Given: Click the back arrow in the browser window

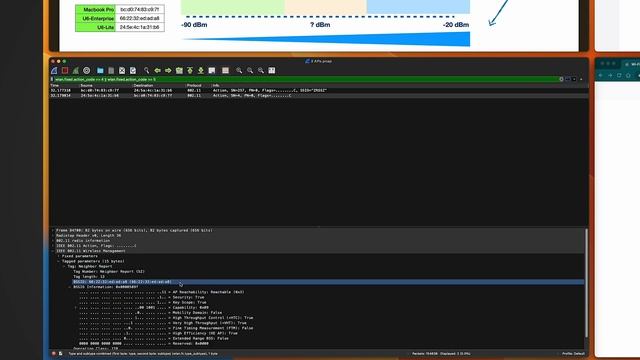Looking at the screenshot, I should tap(601, 76).
